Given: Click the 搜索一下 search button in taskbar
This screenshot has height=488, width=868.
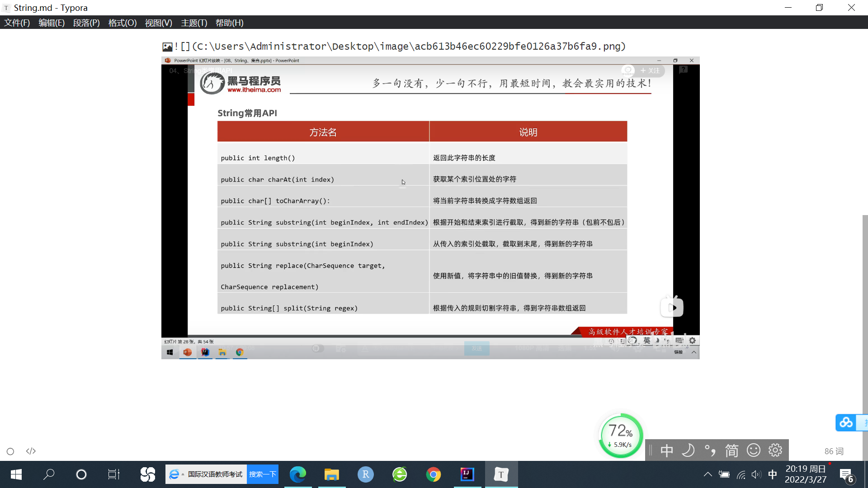Looking at the screenshot, I should pyautogui.click(x=262, y=474).
